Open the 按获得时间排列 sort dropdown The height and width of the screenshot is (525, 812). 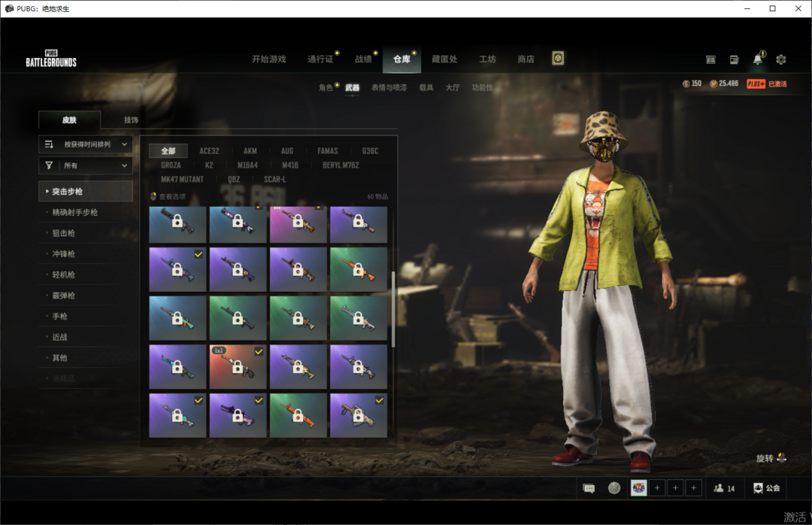click(x=86, y=144)
